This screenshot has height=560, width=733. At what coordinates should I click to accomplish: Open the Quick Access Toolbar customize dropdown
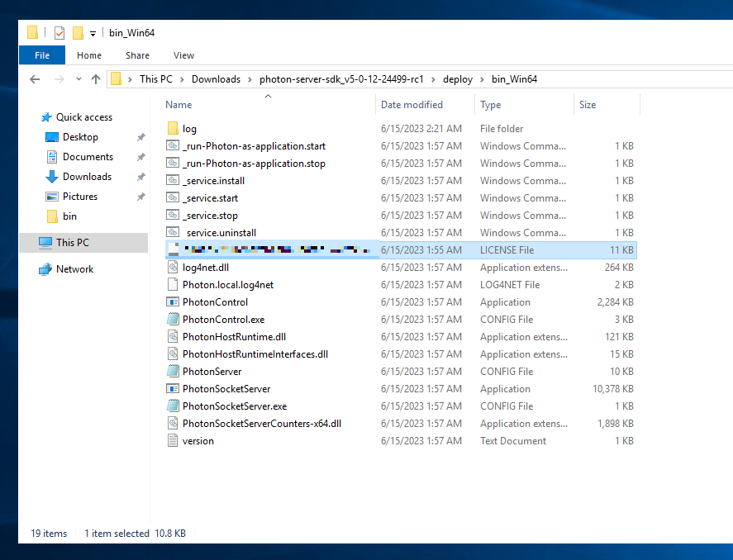pyautogui.click(x=93, y=33)
